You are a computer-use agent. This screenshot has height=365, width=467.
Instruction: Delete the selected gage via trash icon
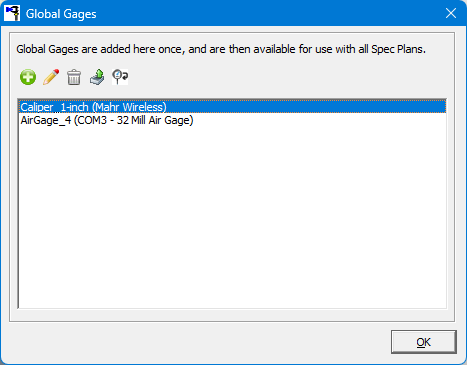pyautogui.click(x=74, y=77)
